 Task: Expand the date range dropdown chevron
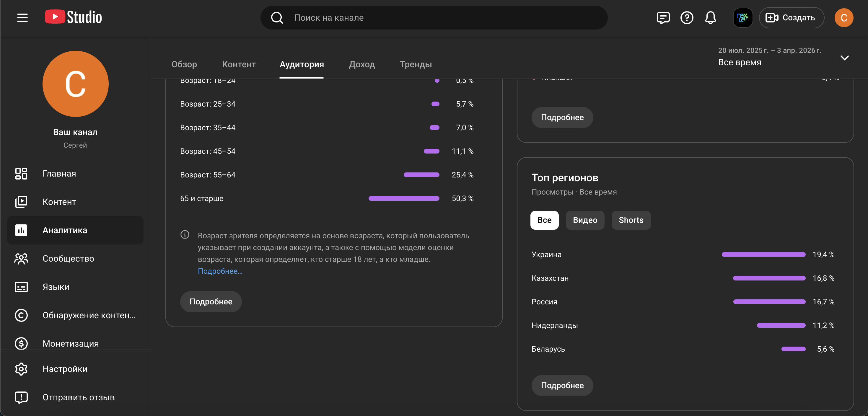844,58
